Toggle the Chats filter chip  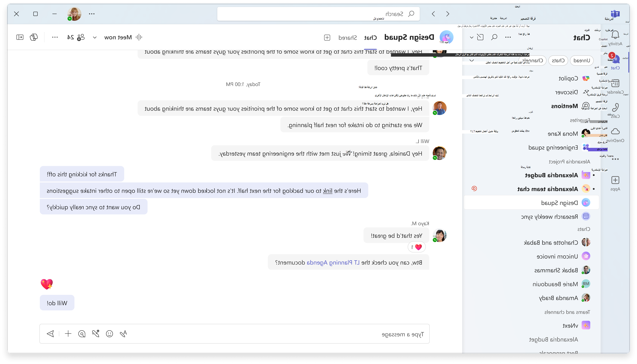coord(558,61)
